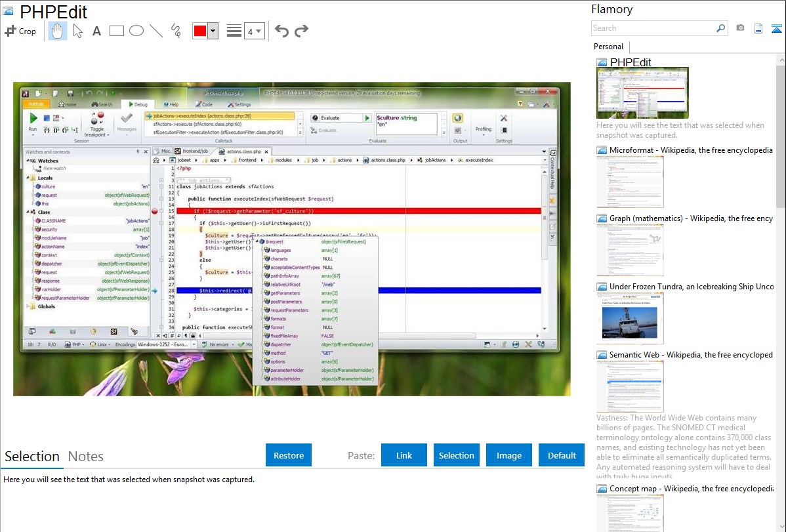786x532 pixels.
Task: Open the color picker dropdown arrow
Action: point(213,31)
